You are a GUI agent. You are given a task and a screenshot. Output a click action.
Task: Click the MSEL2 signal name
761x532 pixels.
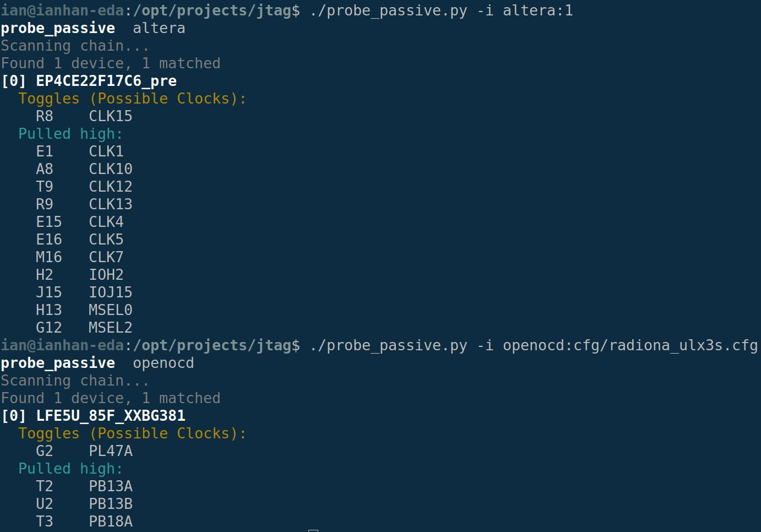110,328
